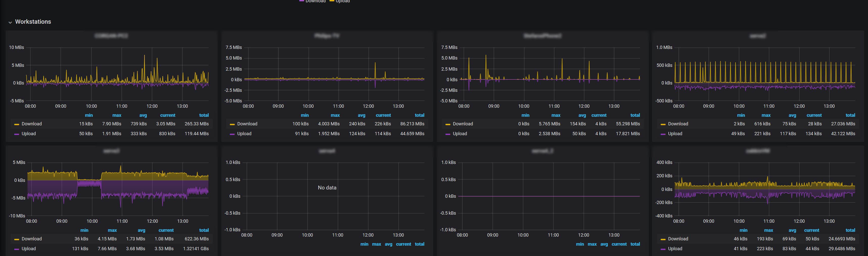Toggle Upload series with 1.32141 GBs total

pyautogui.click(x=29, y=249)
